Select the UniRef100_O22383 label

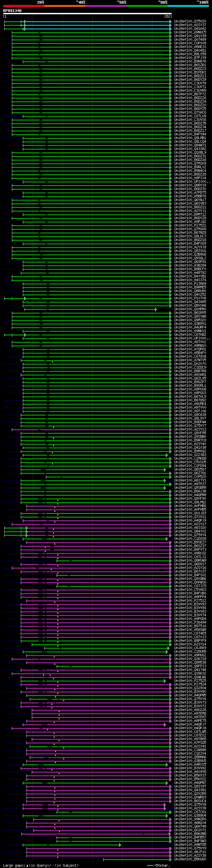tap(190, 455)
